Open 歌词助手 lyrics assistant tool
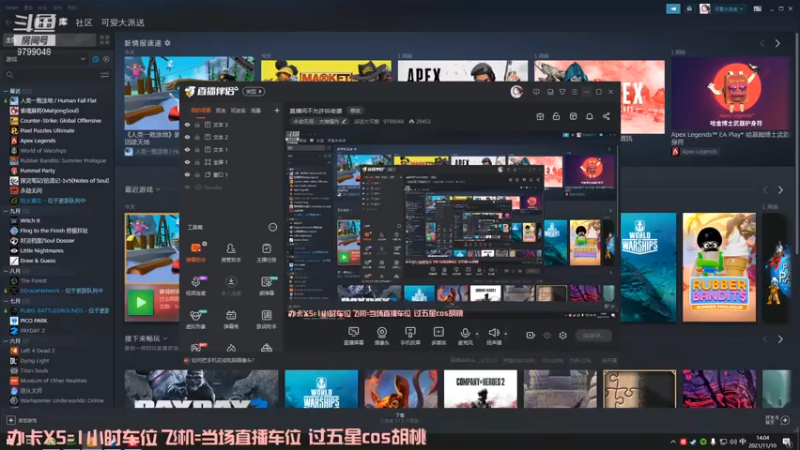The width and height of the screenshot is (800, 450). click(x=266, y=319)
